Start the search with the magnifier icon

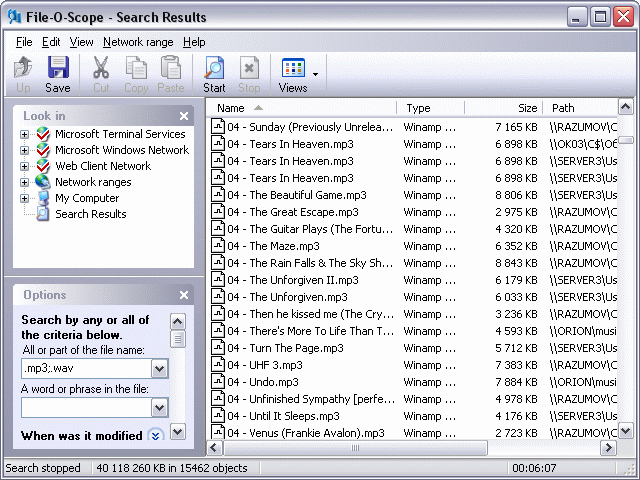coord(214,67)
